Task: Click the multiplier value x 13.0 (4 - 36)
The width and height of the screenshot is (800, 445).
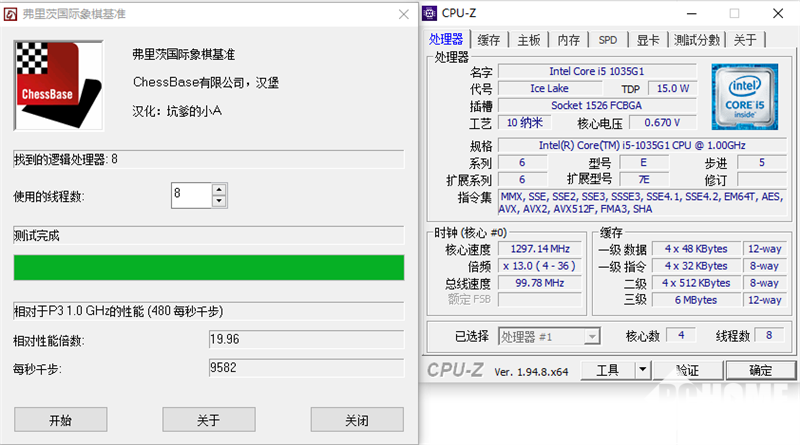Action: coord(540,266)
